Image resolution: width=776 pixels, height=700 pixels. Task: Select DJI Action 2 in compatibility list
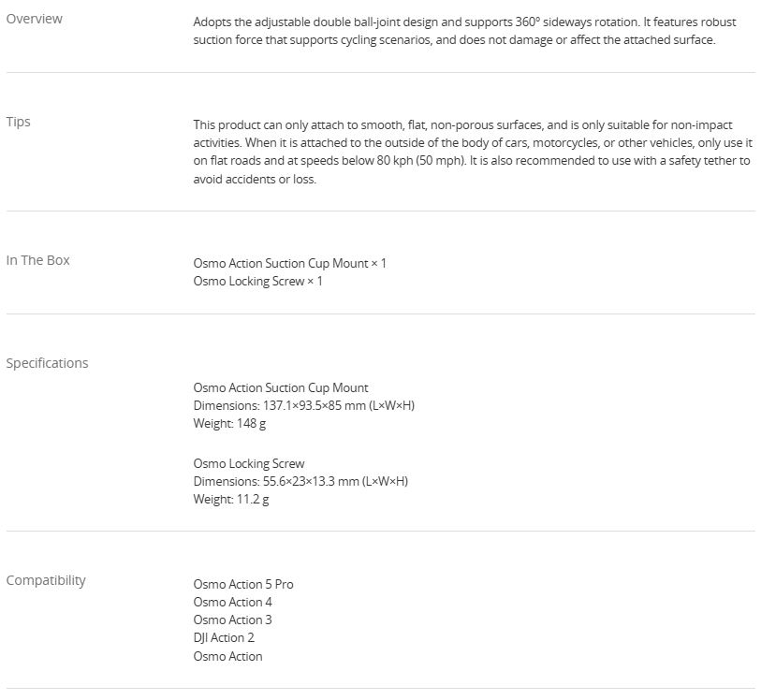pos(224,637)
